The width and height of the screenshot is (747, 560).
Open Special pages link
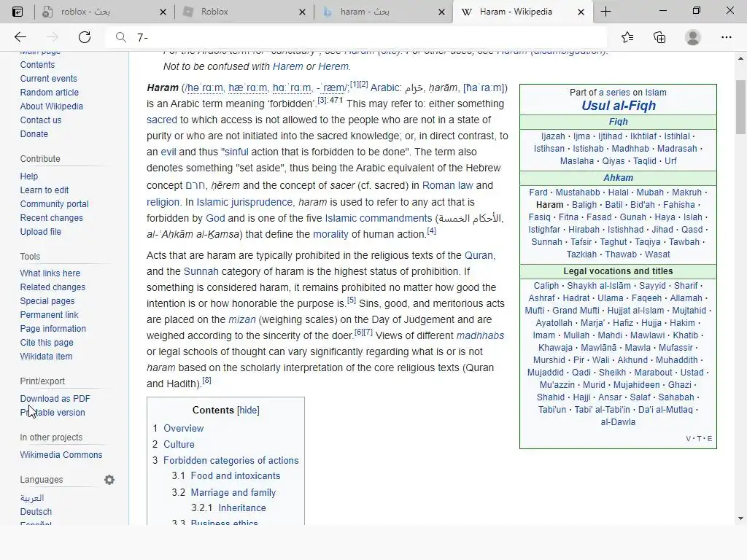tap(47, 301)
